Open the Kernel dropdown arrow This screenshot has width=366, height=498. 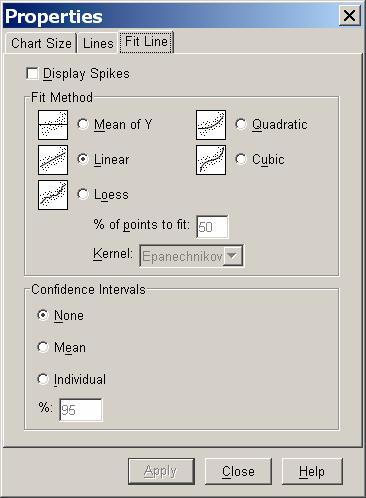232,256
